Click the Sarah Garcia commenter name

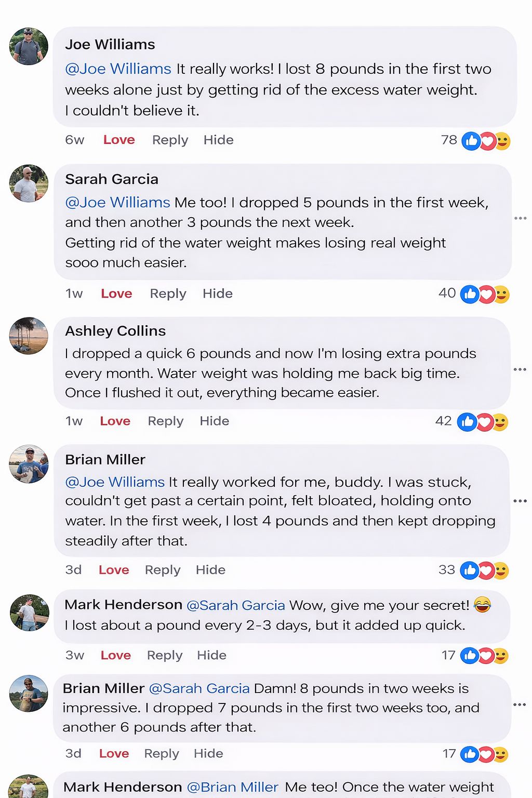pos(112,179)
